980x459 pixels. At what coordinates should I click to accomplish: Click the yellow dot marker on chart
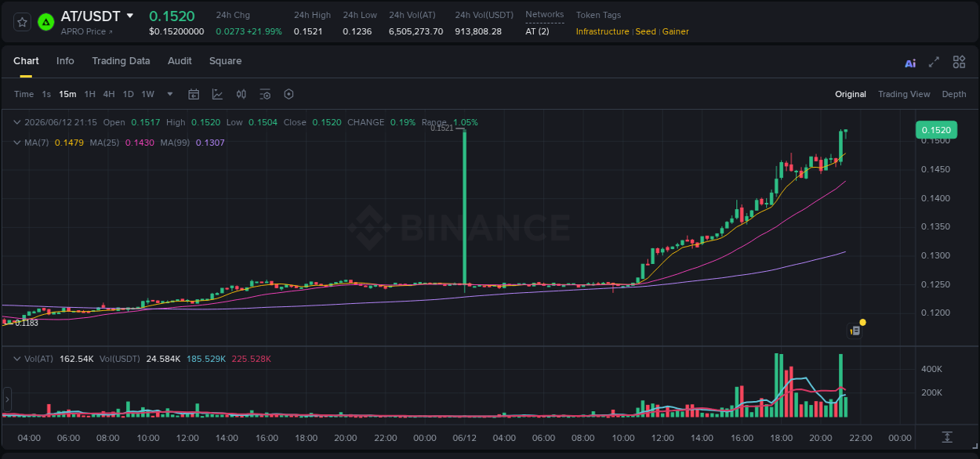pyautogui.click(x=862, y=322)
